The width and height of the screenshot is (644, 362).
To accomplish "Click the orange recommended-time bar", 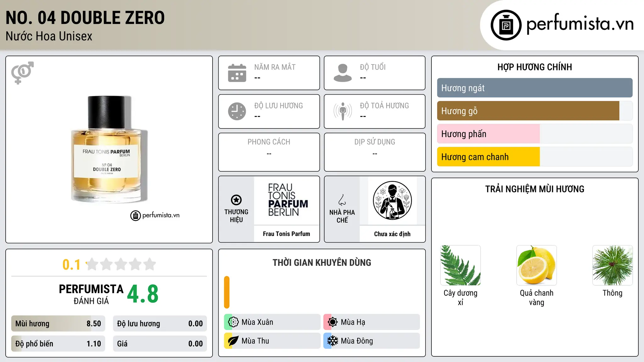I will pyautogui.click(x=227, y=292).
